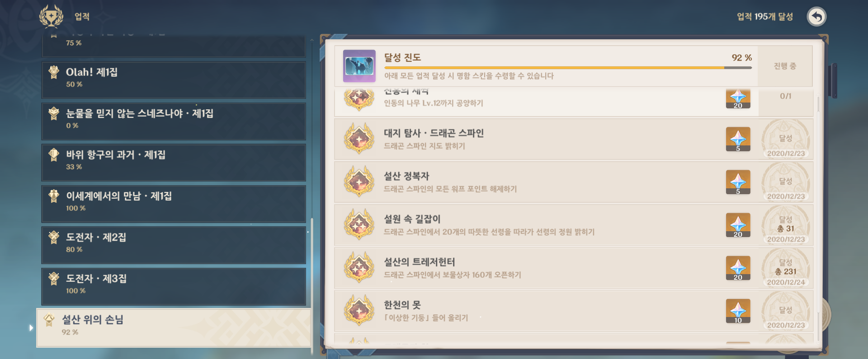Click the primogem reward icon for 한천의 못
The image size is (868, 359).
(x=738, y=311)
